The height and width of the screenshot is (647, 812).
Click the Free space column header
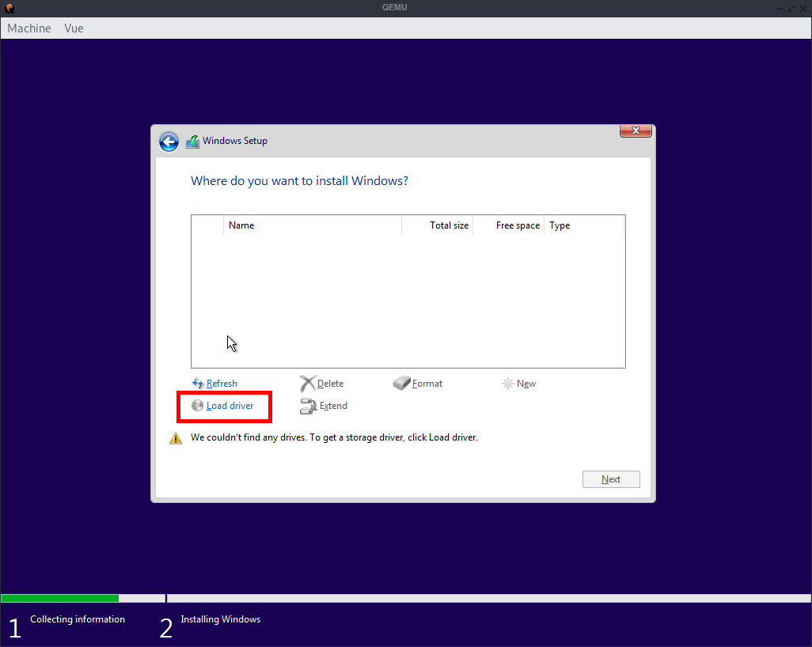[x=517, y=225]
